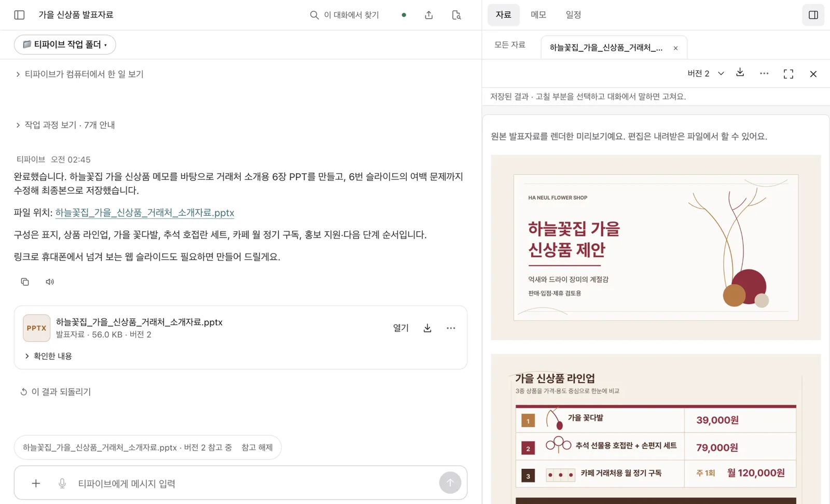Switch to the 일정 tab
Image resolution: width=830 pixels, height=504 pixels.
point(573,15)
